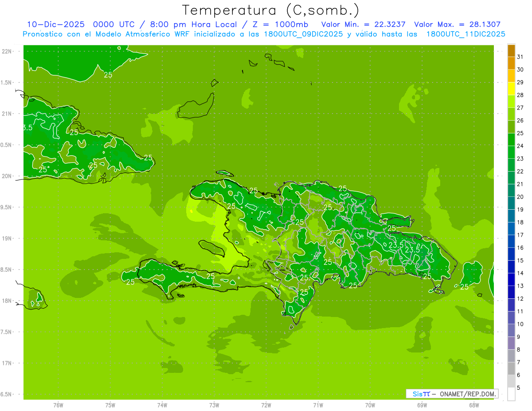Viewport: 532px width, 411px height.
Task: Click color scale label '31'
Action: 520,57
